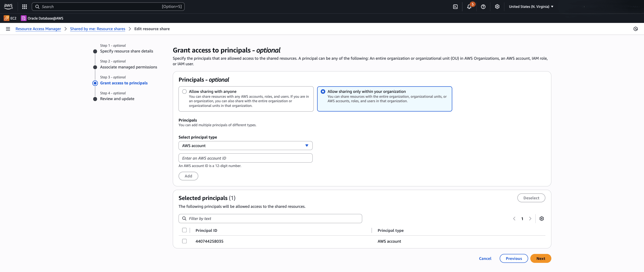Open the notifications bell
Screen dimensions: 644x272
point(469,7)
